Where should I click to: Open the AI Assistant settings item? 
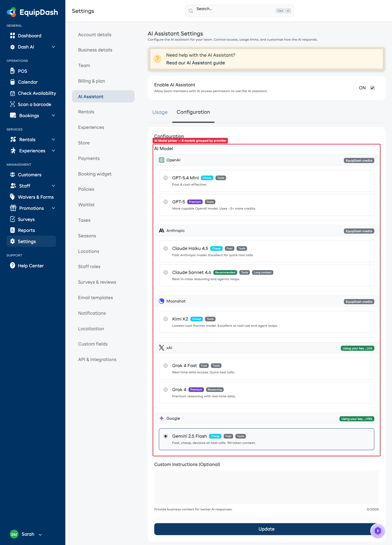click(103, 96)
